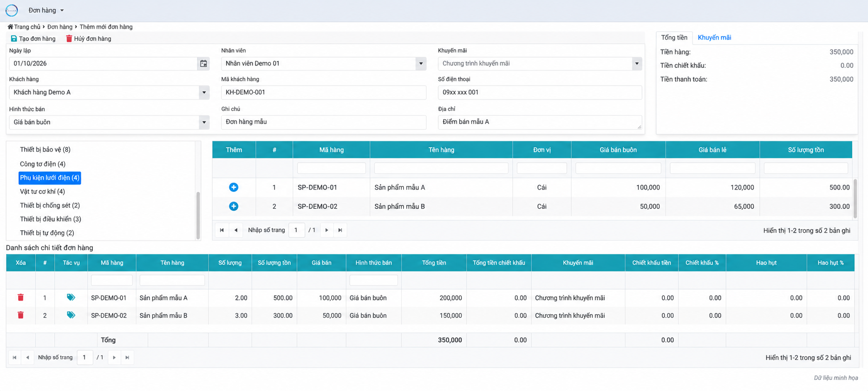
Task: Delete SP-DEMO-02 row from order details
Action: [x=20, y=315]
